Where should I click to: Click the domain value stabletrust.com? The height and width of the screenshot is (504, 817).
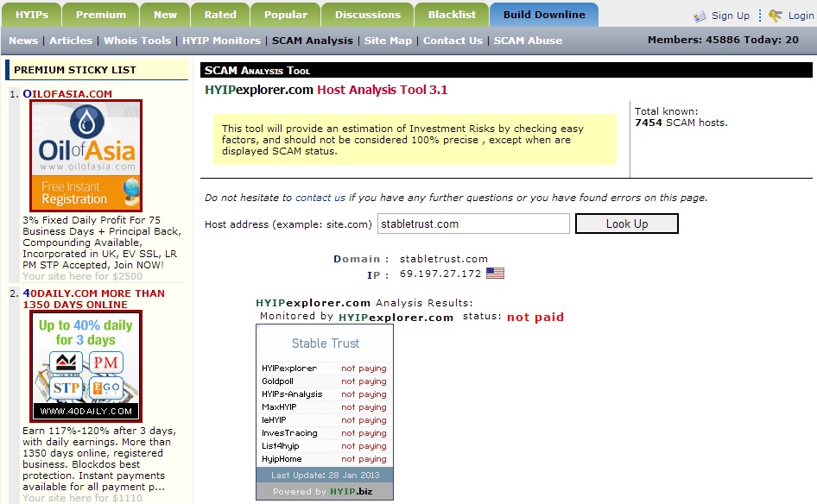point(444,259)
